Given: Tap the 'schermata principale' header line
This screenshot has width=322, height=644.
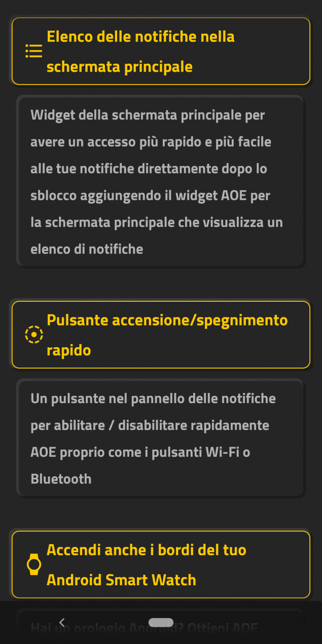Looking at the screenshot, I should [x=120, y=67].
